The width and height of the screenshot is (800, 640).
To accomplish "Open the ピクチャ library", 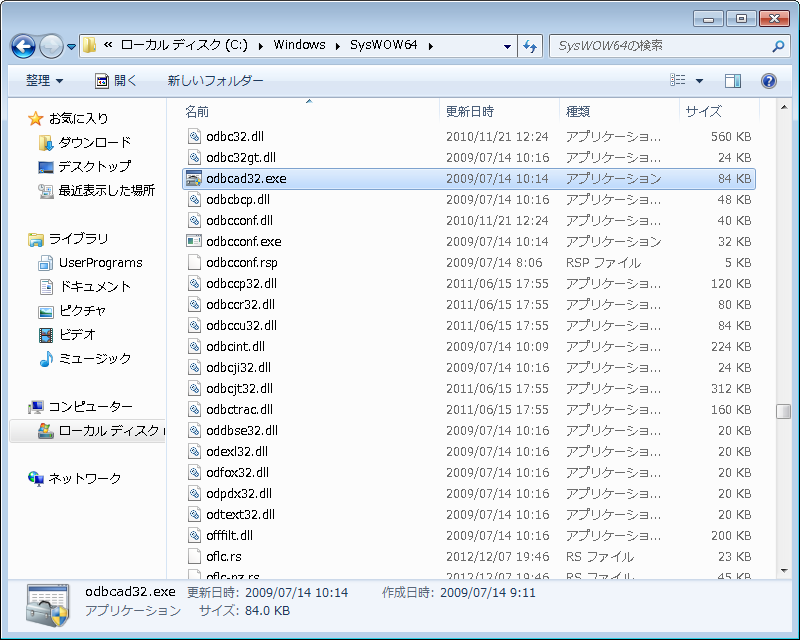I will [83, 310].
